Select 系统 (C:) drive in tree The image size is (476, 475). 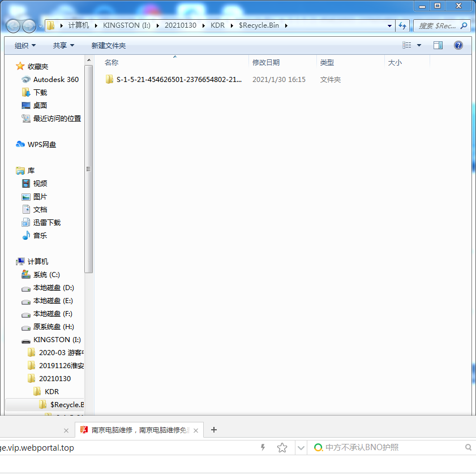[x=46, y=275]
